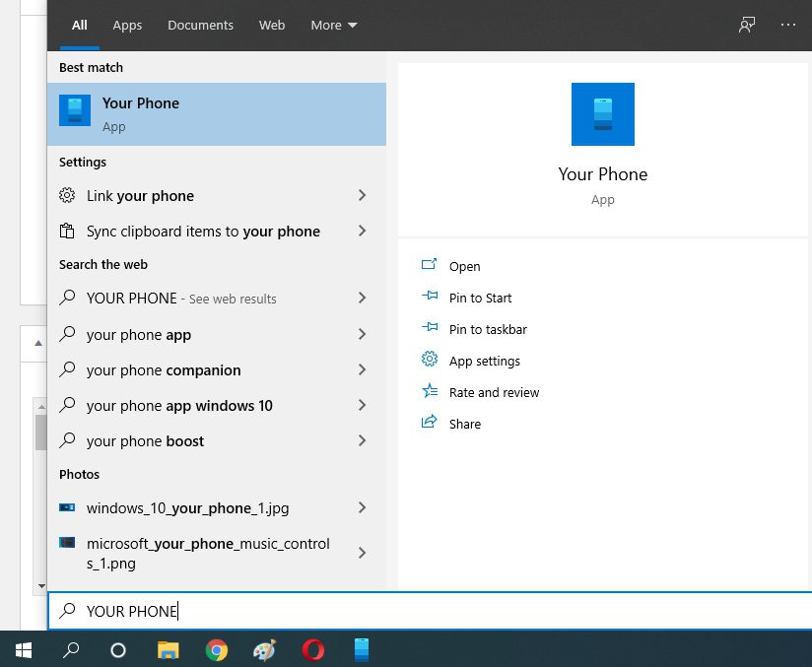
Task: Open File Explorer from the taskbar
Action: pos(169,650)
